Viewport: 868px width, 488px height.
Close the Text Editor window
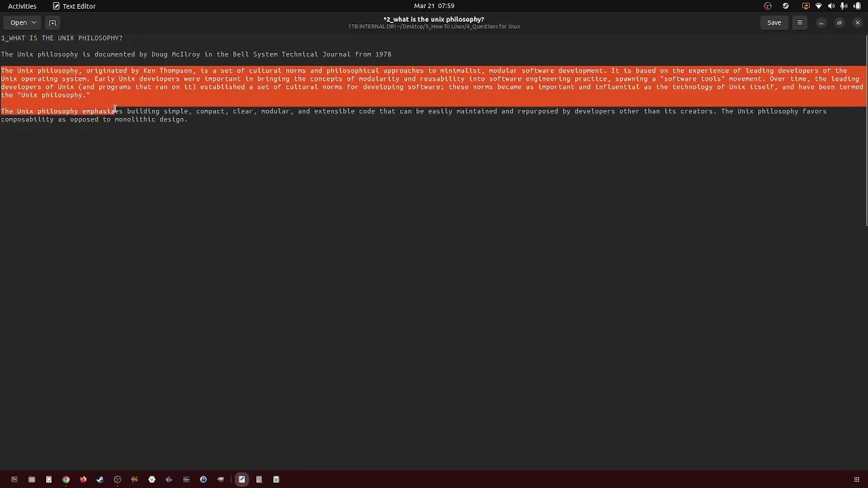[x=857, y=22]
